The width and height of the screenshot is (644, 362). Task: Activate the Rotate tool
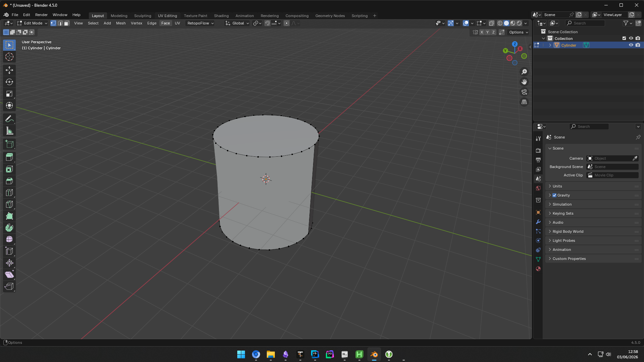click(x=9, y=82)
